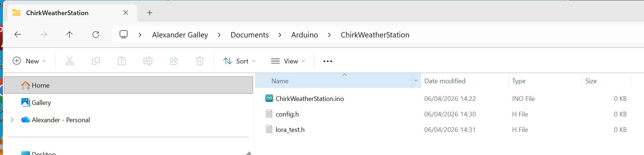Viewport: 644px width, 155px height.
Task: Click the Share icon in toolbar
Action: [x=174, y=61]
